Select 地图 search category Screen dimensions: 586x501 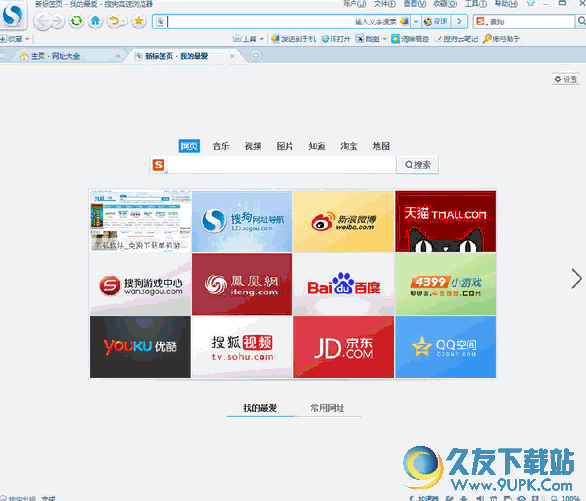381,146
